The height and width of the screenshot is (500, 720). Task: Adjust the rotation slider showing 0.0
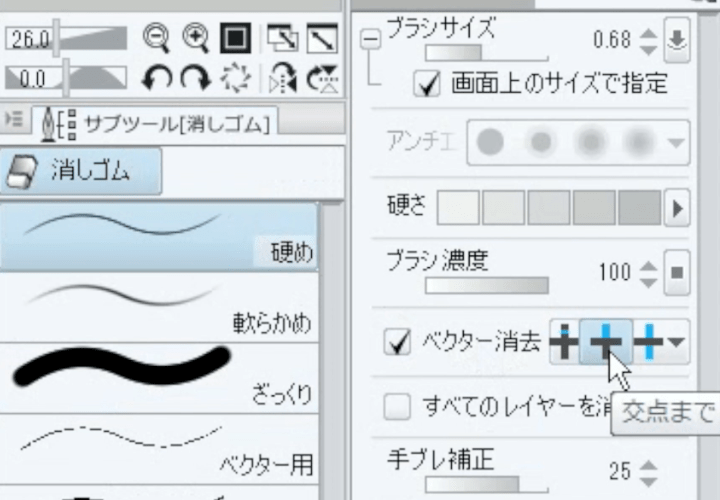(x=66, y=78)
